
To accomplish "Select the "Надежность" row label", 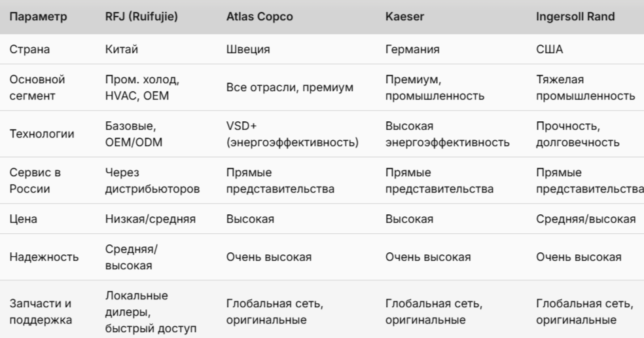I will pyautogui.click(x=44, y=257).
